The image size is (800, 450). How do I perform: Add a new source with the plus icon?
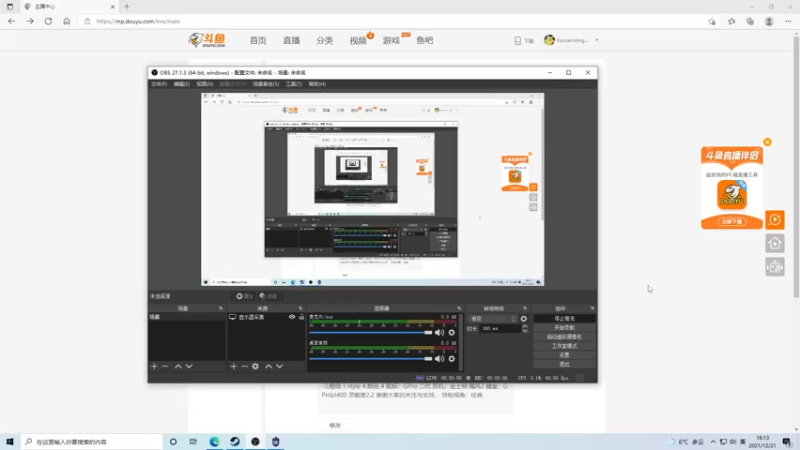234,366
